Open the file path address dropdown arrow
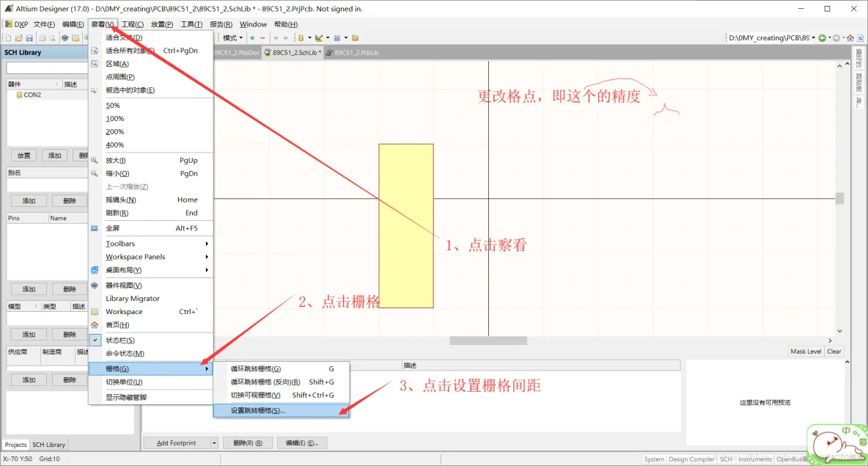Viewport: 868px width, 466px height. 813,38
